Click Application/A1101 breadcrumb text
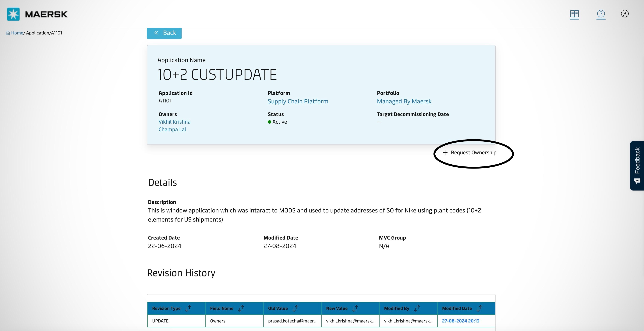 (44, 33)
